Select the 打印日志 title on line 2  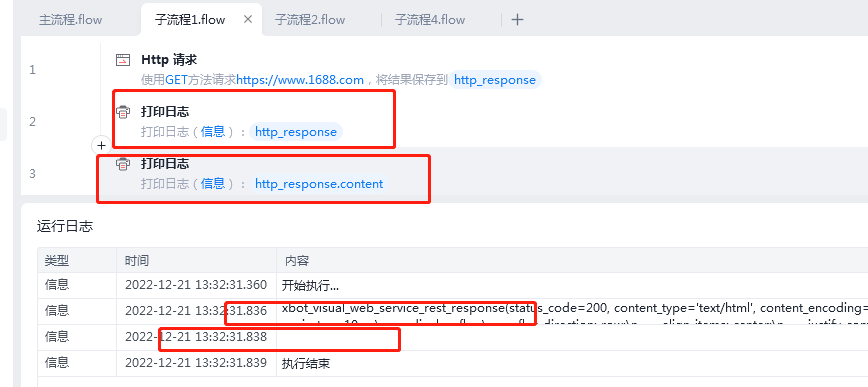(x=165, y=112)
